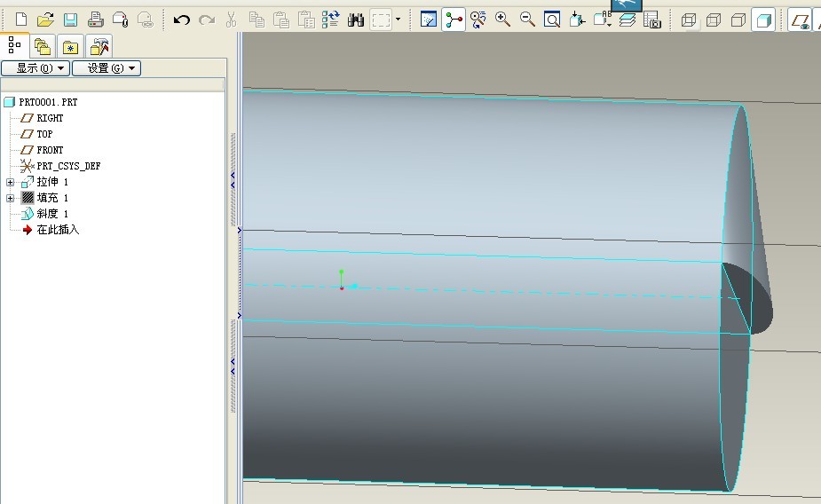The width and height of the screenshot is (821, 504).
Task: Regenerate the model with the regenerate icon
Action: point(331,20)
